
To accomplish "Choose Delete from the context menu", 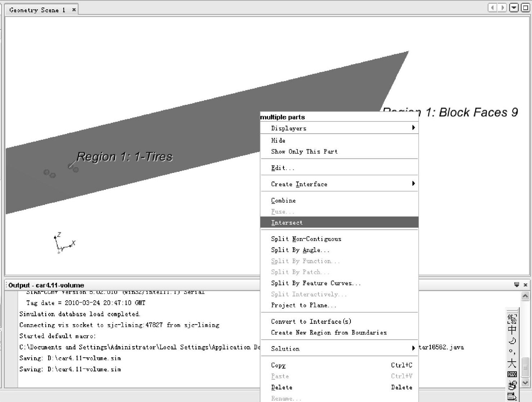I will click(339, 387).
